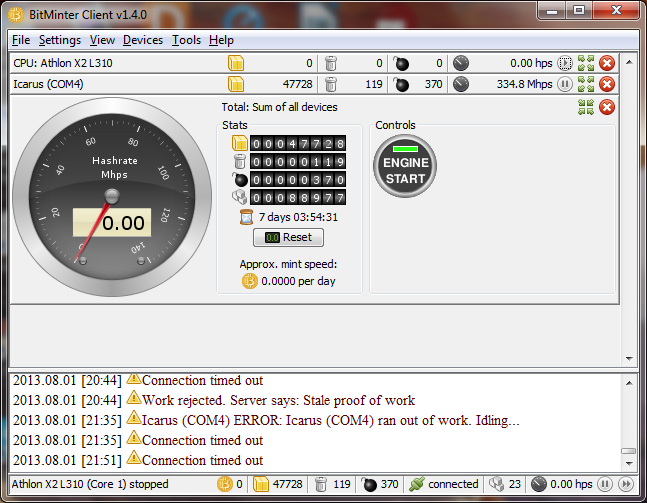The width and height of the screenshot is (647, 503).
Task: Click the '7 days 03:54:31' uptime text
Action: [x=298, y=217]
